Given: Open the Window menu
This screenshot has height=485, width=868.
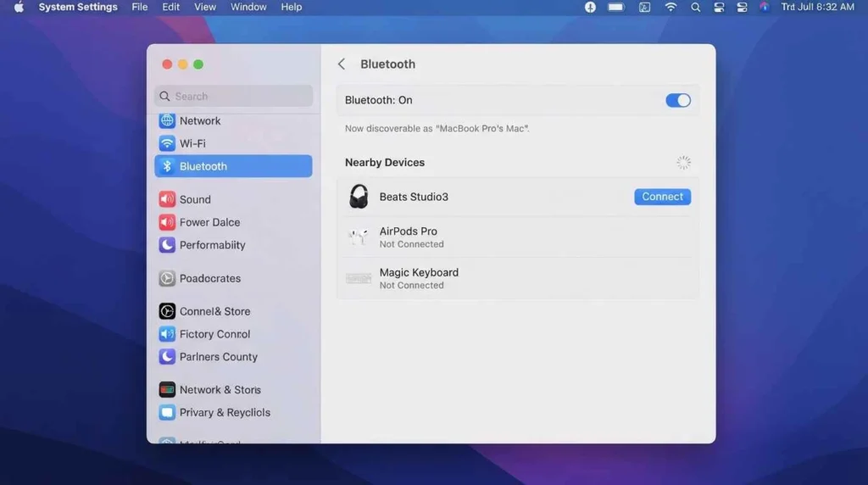Looking at the screenshot, I should click(x=248, y=7).
